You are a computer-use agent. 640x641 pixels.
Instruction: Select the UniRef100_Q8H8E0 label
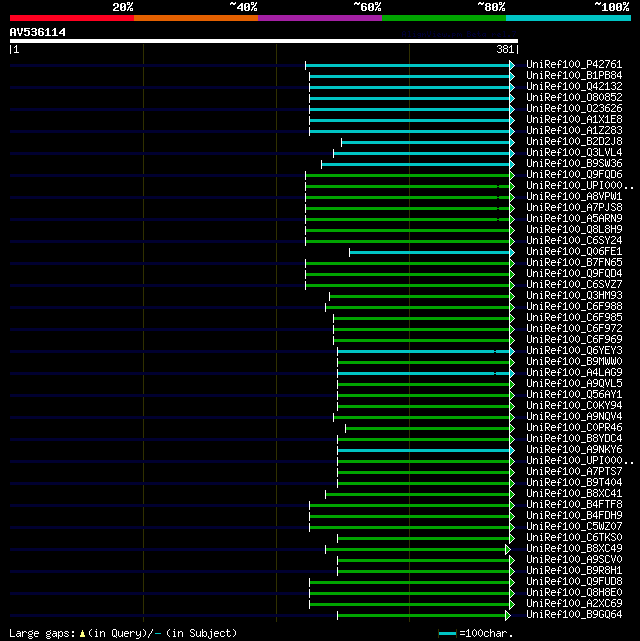(x=574, y=592)
